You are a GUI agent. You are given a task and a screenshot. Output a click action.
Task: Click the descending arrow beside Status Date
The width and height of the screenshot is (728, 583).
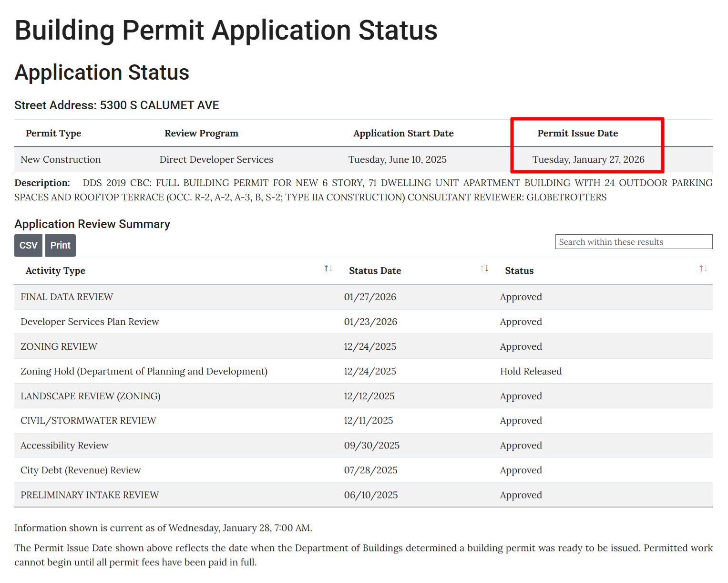tap(487, 269)
